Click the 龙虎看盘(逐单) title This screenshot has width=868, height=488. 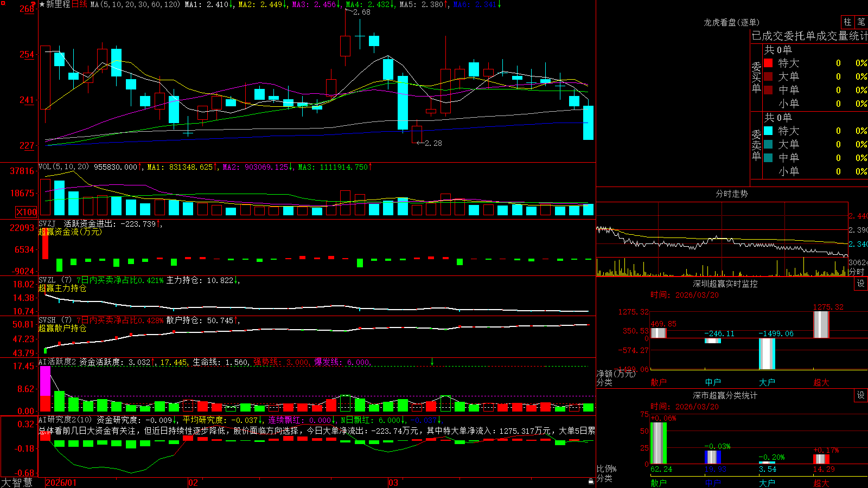[x=731, y=22]
